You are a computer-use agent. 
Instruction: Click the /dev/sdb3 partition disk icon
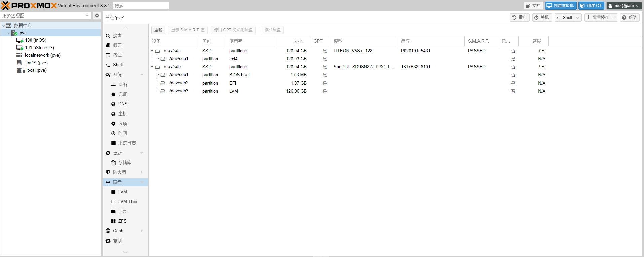coord(163,91)
